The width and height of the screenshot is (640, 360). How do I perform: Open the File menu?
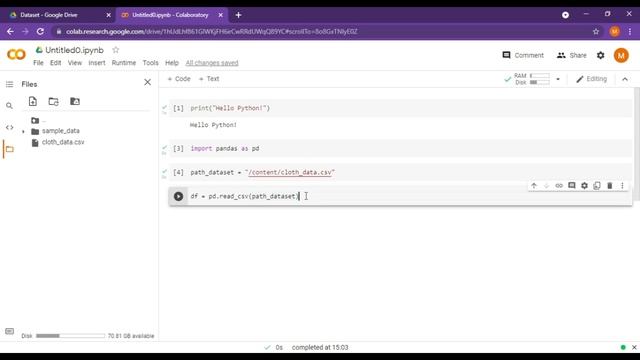[38, 63]
